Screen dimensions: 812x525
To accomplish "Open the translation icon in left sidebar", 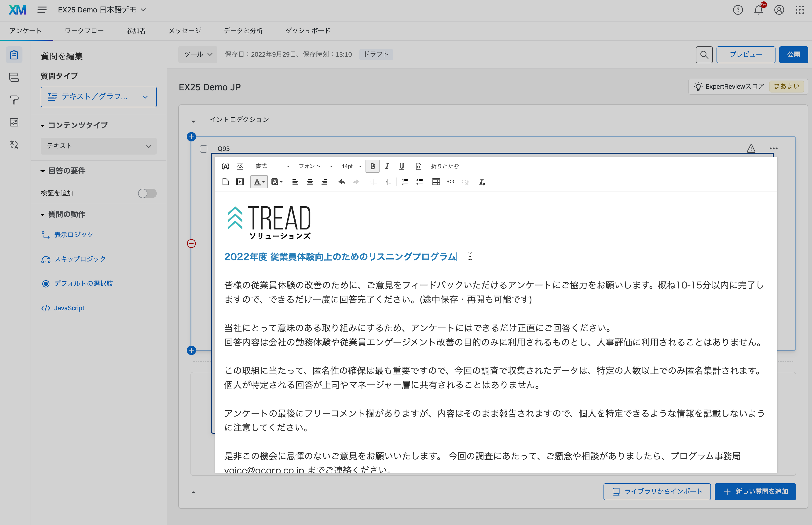I will coord(14,145).
